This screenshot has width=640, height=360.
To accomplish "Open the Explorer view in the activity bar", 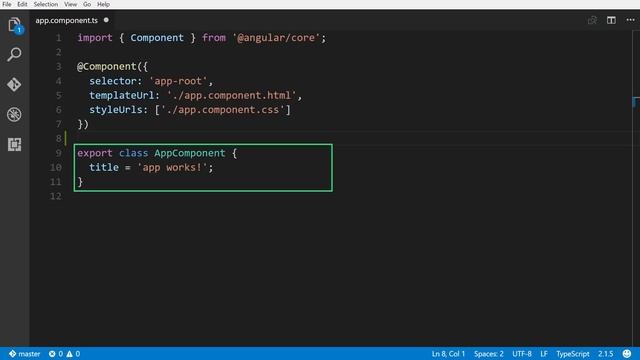I will pyautogui.click(x=14, y=25).
